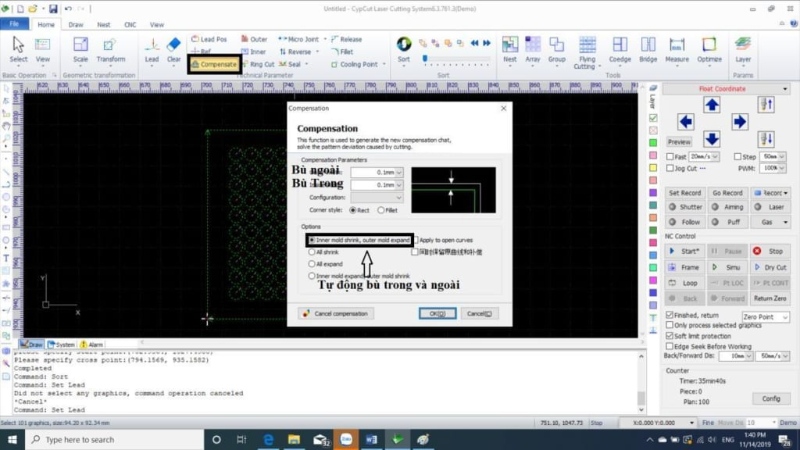Open the Layer params icon

pyautogui.click(x=743, y=49)
